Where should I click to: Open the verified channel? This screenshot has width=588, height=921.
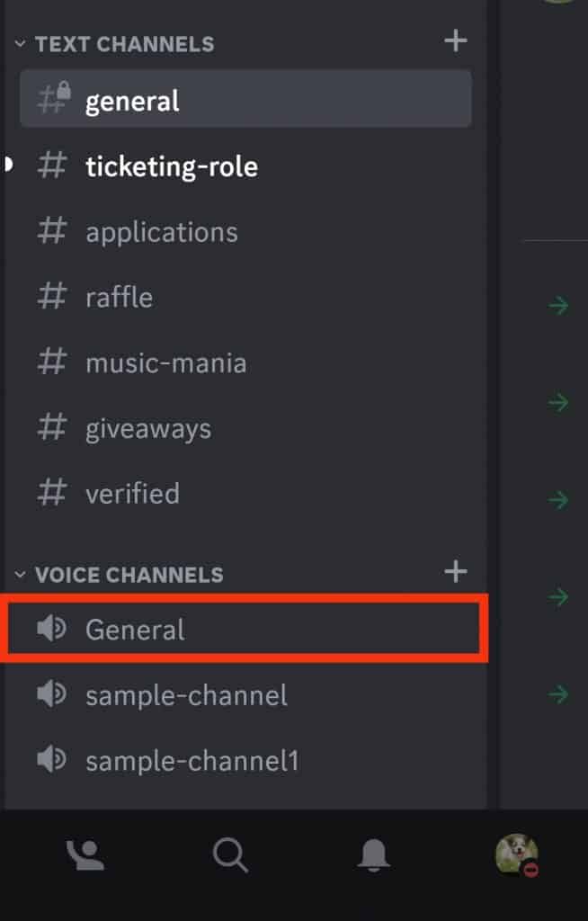(x=133, y=493)
